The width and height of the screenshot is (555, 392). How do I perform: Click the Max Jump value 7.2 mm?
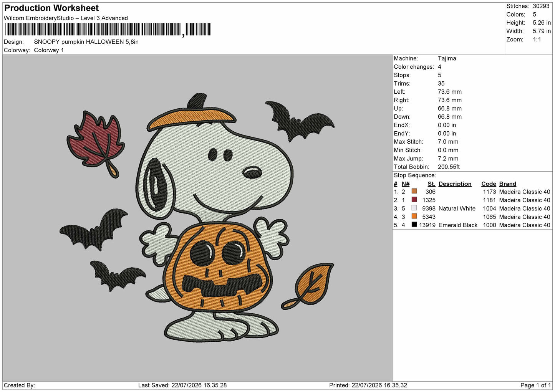(x=448, y=159)
